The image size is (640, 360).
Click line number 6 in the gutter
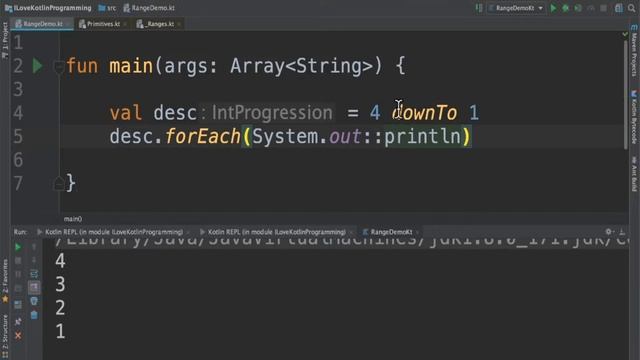[x=18, y=160]
